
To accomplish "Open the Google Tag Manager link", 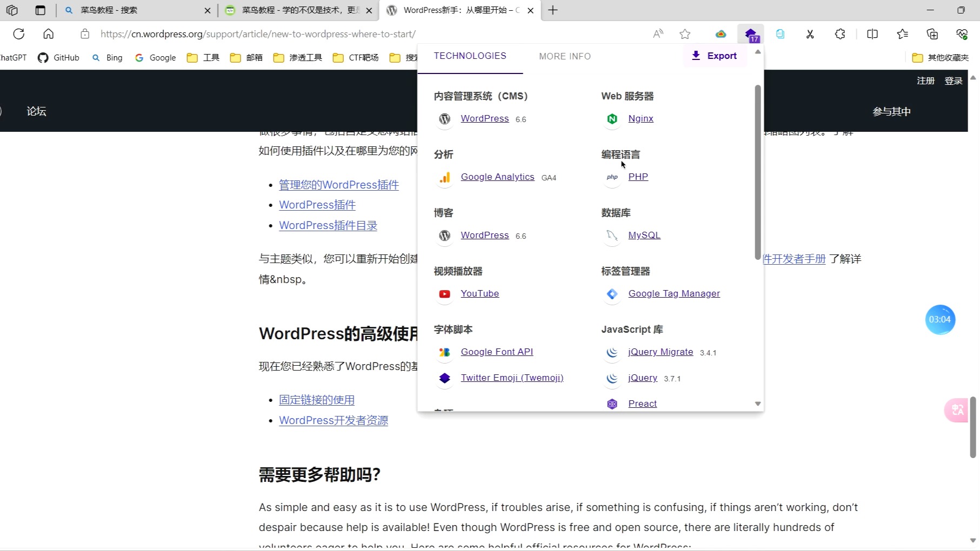I will 674,293.
